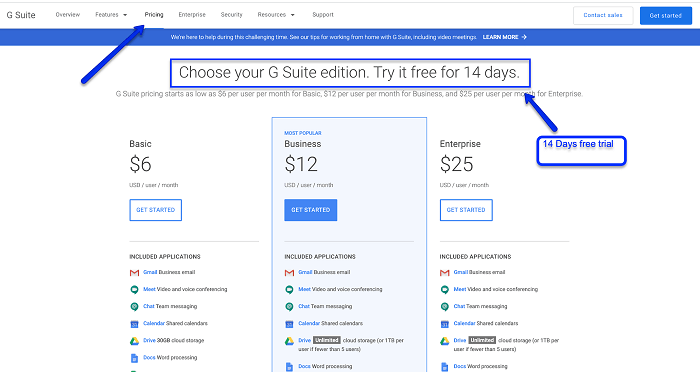Click the Gmail icon in Business plan
The image size is (700, 372).
[x=289, y=272]
